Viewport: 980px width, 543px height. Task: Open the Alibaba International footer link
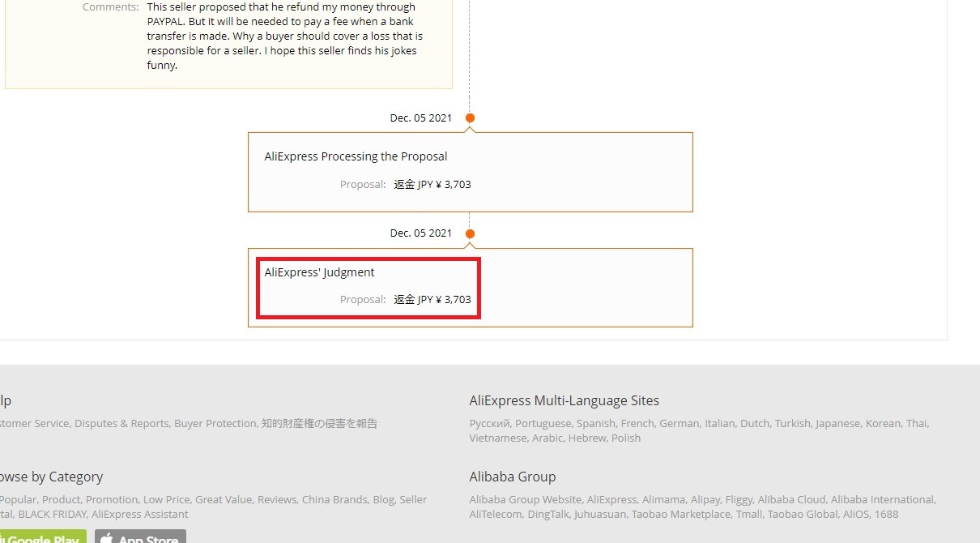click(883, 499)
